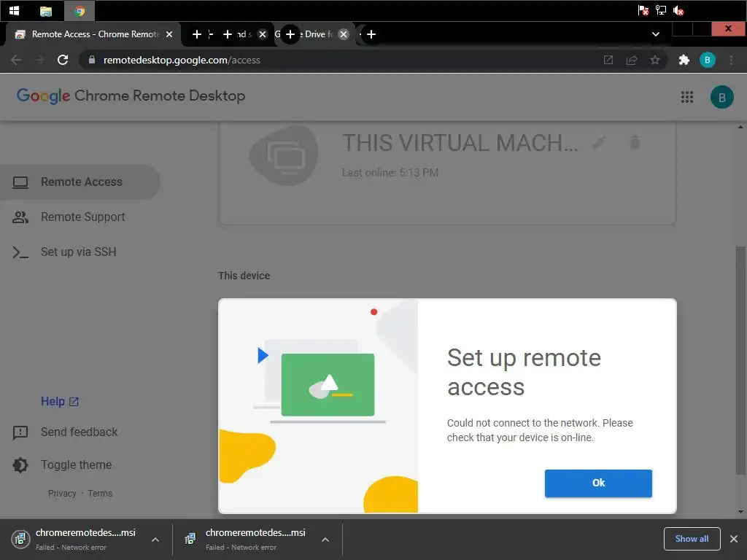The image size is (747, 560).
Task: Click the Google Chrome Remote Desktop logo
Action: [x=131, y=96]
